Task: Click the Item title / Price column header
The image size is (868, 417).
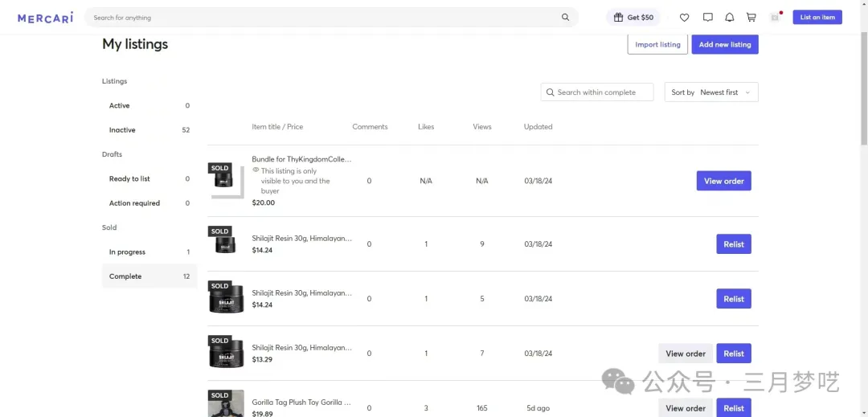Action: point(277,127)
